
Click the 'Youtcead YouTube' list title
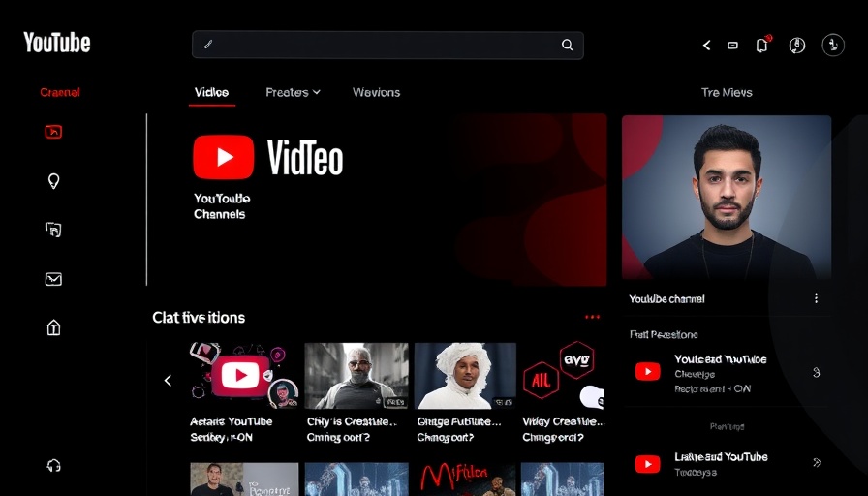coord(720,359)
